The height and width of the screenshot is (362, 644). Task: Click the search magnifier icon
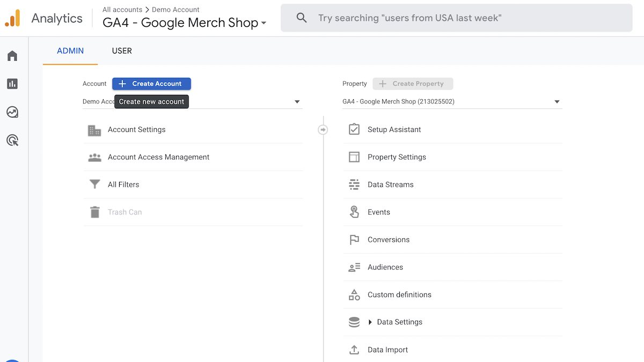tap(302, 18)
